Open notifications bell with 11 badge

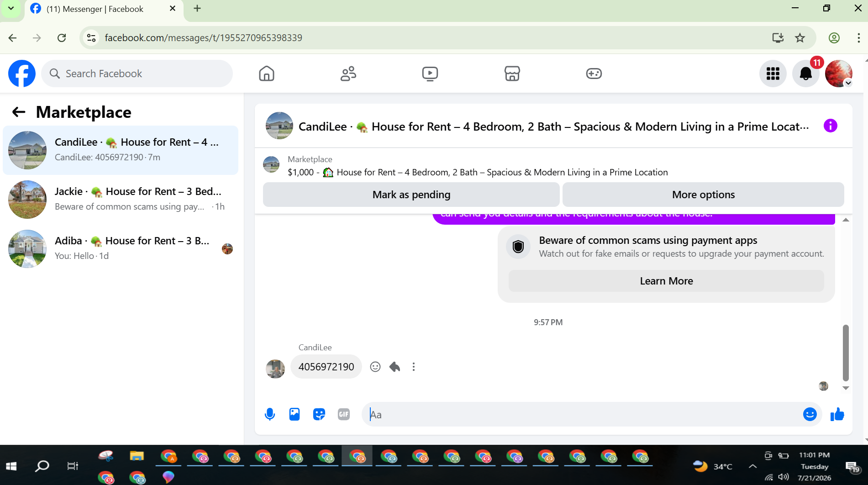click(806, 74)
